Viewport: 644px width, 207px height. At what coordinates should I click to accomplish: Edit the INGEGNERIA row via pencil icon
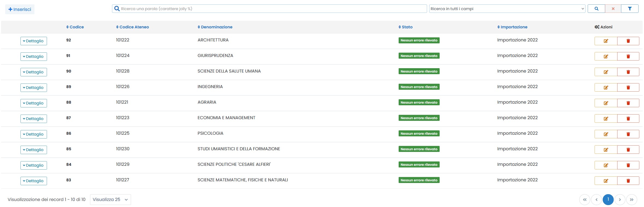click(605, 88)
